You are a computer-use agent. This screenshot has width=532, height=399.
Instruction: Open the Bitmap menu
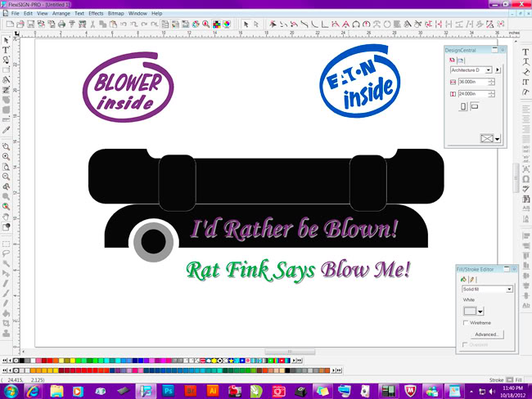click(x=115, y=14)
